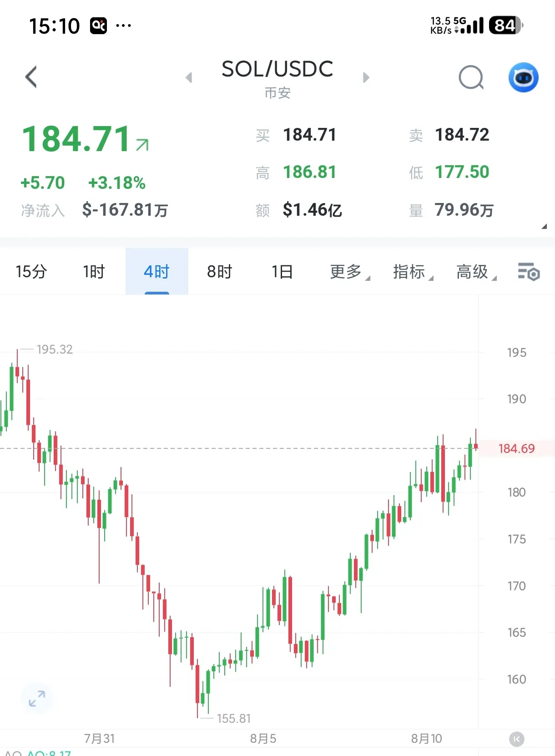Switch to previous trading pair arrow
The width and height of the screenshot is (555, 756).
[189, 78]
